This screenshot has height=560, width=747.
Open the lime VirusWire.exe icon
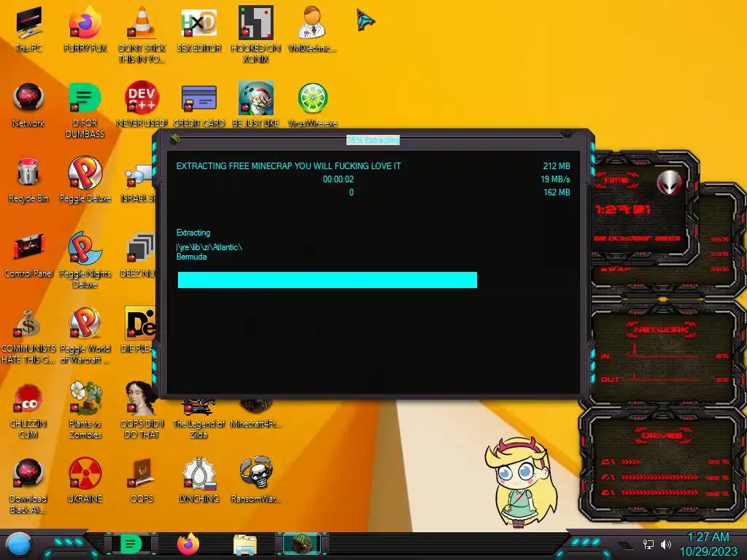click(x=312, y=105)
